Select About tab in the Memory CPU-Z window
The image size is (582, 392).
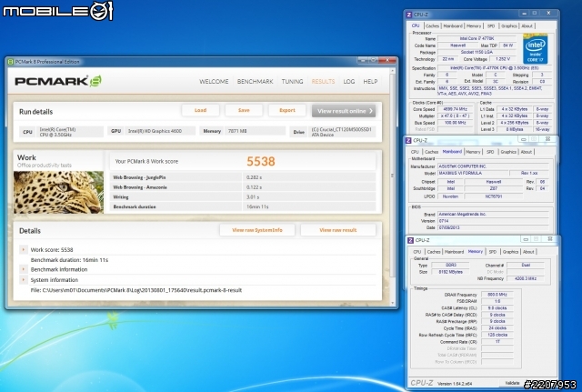point(528,252)
